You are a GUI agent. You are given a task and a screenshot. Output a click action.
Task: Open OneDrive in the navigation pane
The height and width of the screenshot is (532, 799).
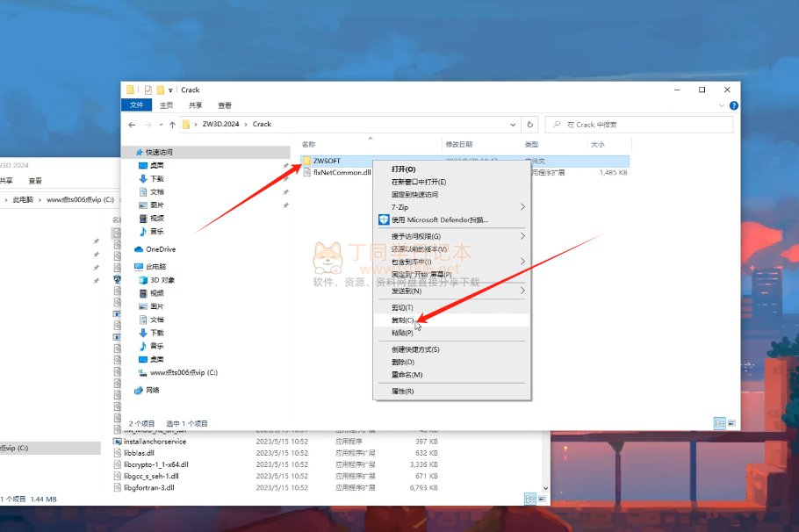click(x=160, y=249)
